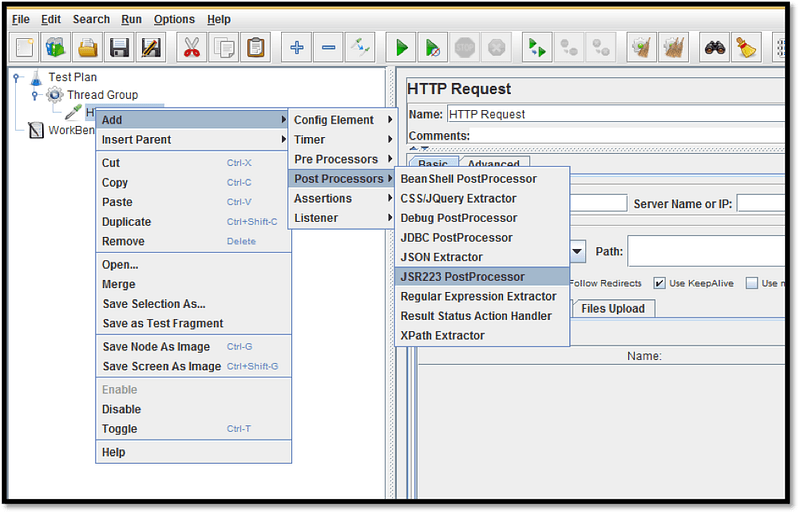Click the Expand All plus icon
This screenshot has width=800, height=513.
pos(297,46)
